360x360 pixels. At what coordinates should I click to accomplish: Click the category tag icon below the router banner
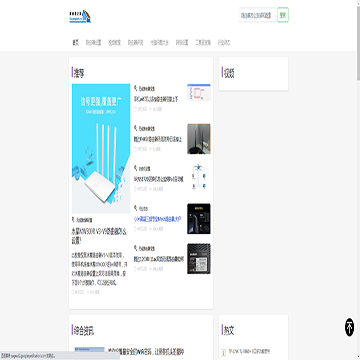pos(73,220)
